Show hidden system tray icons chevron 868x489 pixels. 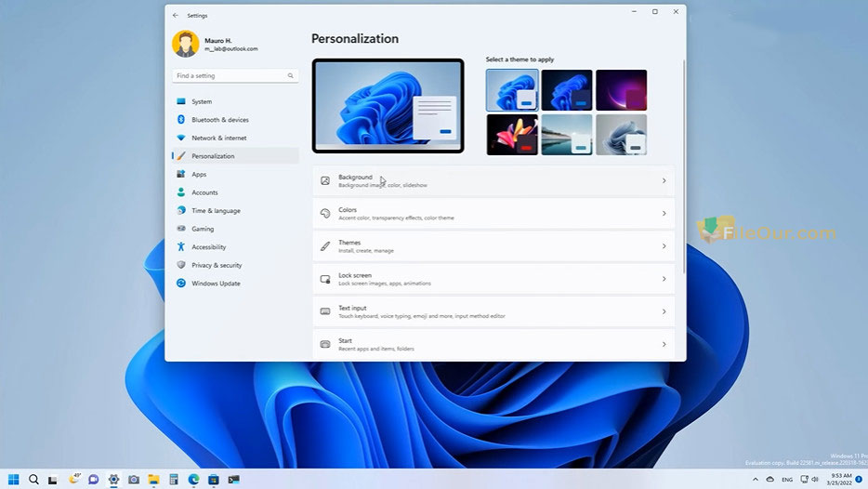pos(755,480)
